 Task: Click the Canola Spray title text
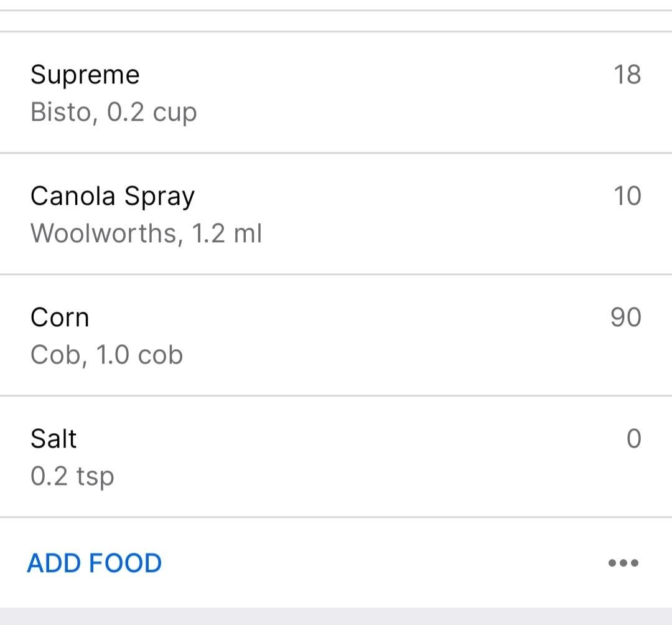(x=113, y=197)
